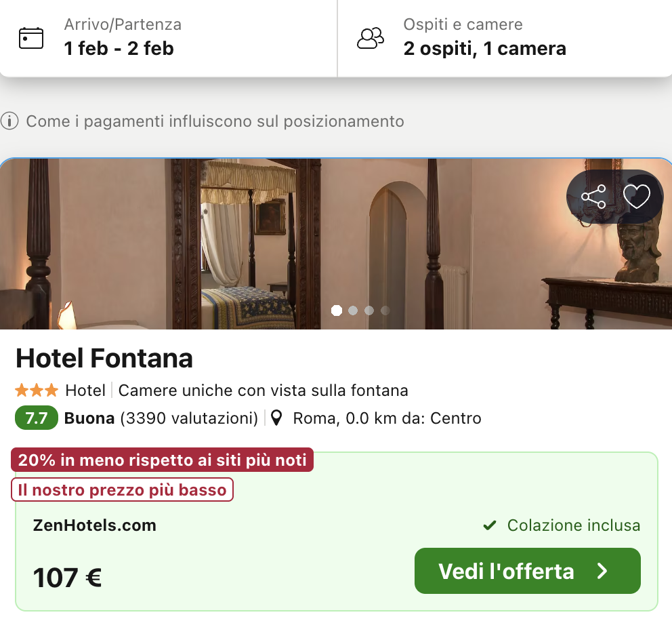
Task: Click the '20% in meno' discount badge
Action: click(163, 460)
